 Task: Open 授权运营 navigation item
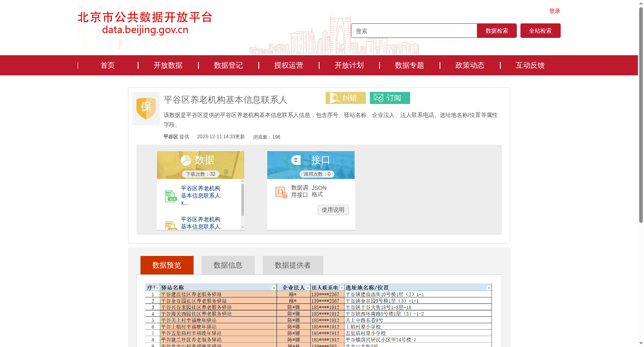pos(289,65)
